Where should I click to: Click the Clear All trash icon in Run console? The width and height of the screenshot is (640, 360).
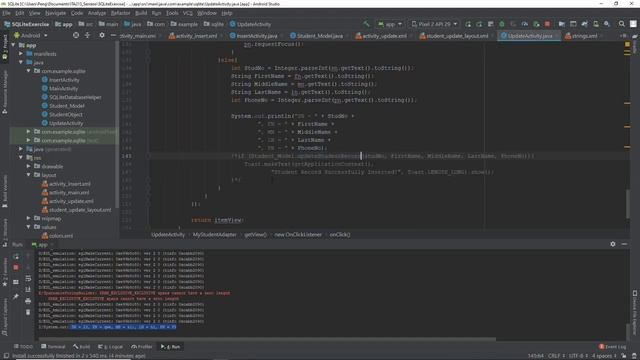28,312
